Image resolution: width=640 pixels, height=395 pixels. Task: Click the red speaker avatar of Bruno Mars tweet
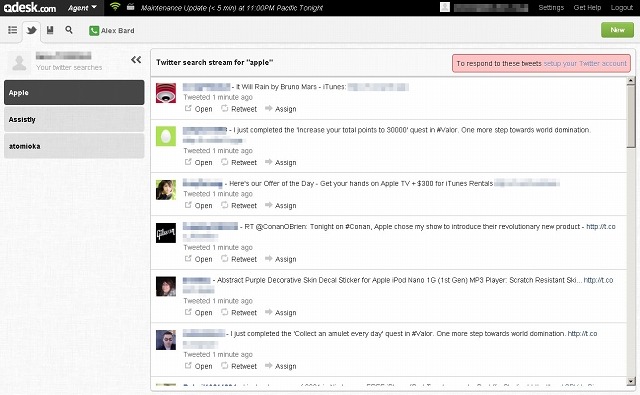(x=166, y=93)
